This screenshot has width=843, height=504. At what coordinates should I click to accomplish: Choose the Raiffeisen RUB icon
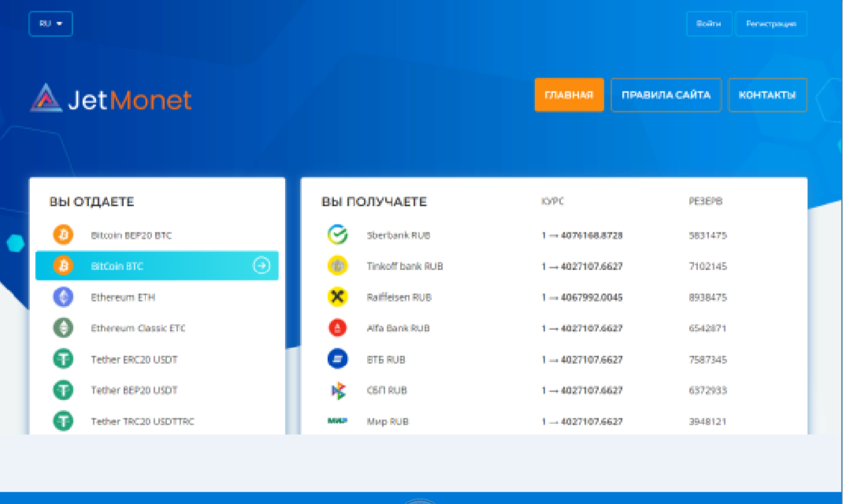click(338, 297)
